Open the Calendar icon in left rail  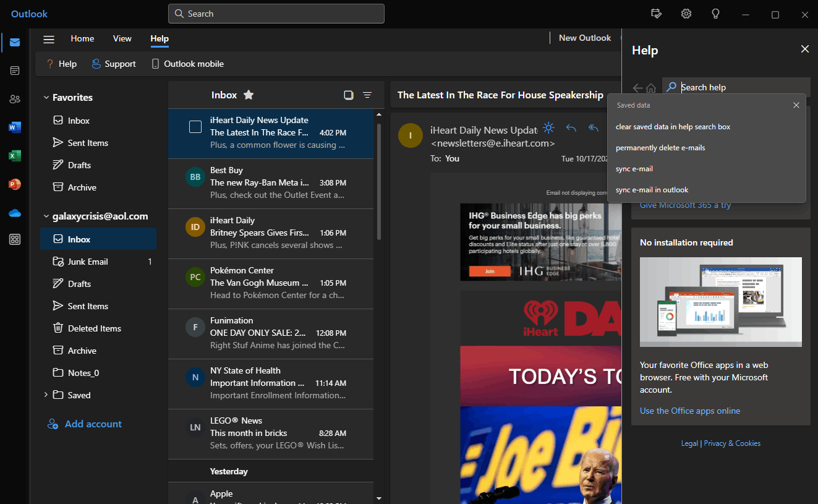[x=15, y=70]
